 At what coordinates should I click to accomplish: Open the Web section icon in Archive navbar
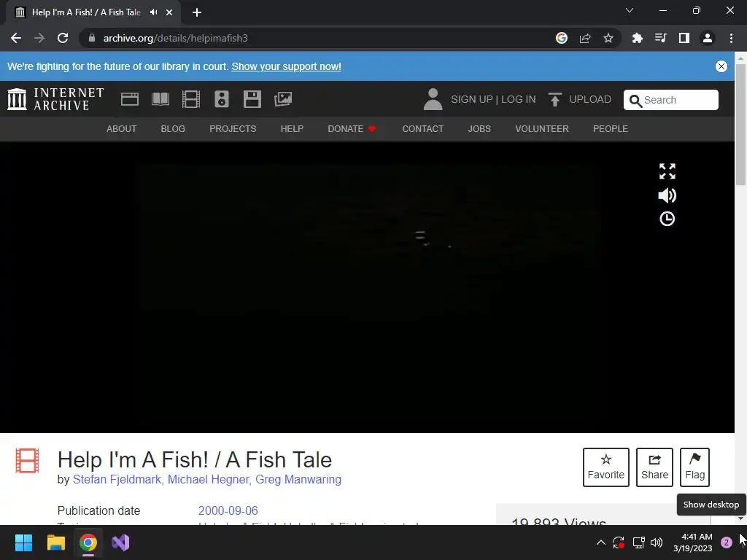(130, 99)
